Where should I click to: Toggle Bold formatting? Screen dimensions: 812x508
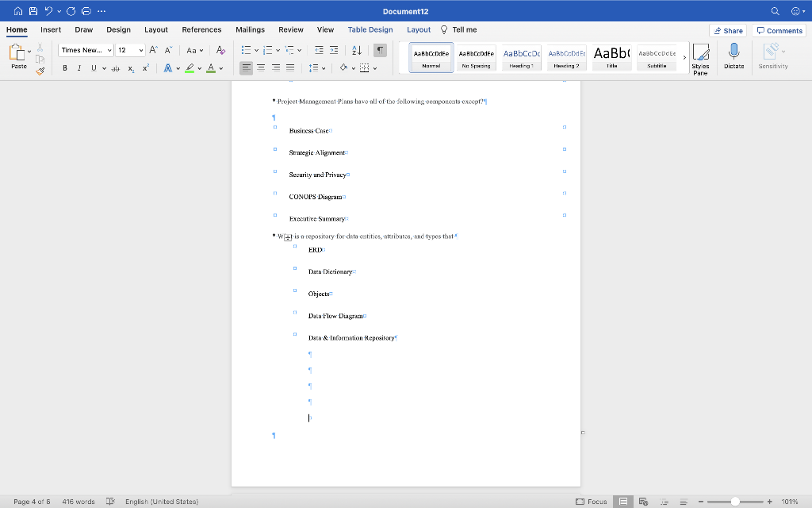point(65,68)
